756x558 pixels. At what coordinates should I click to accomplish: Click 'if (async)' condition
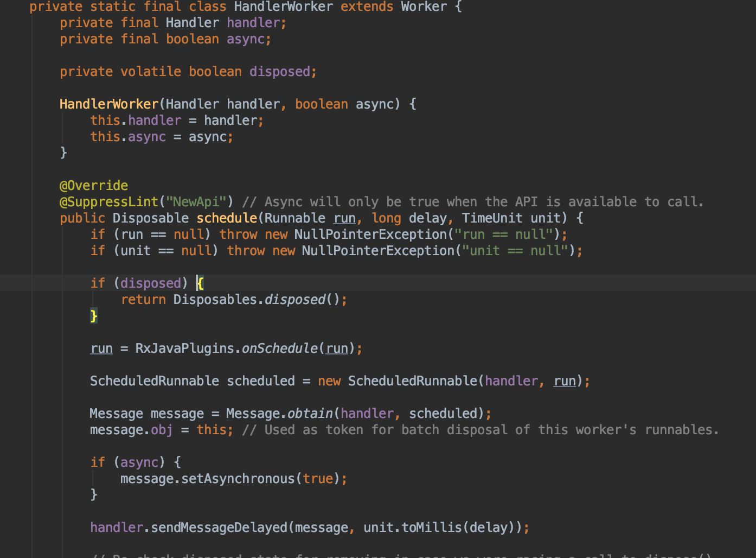point(128,462)
